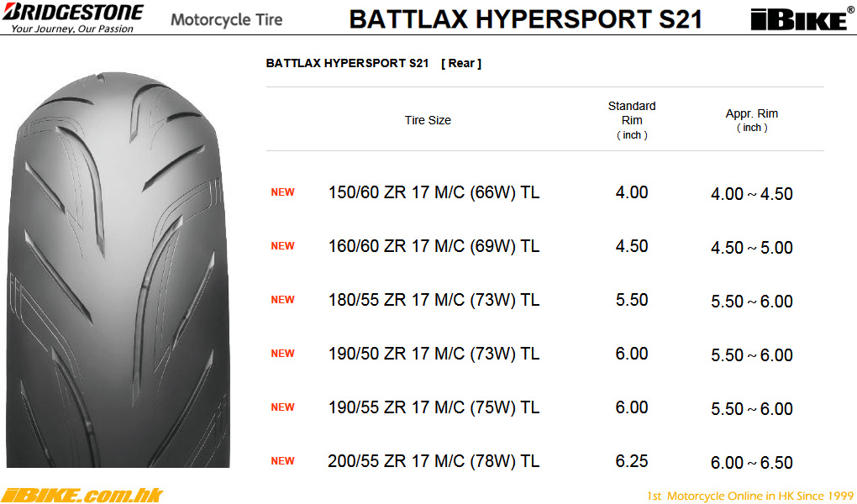Open the iBIKE.com.hk link
This screenshot has height=504, width=857.
(82, 496)
